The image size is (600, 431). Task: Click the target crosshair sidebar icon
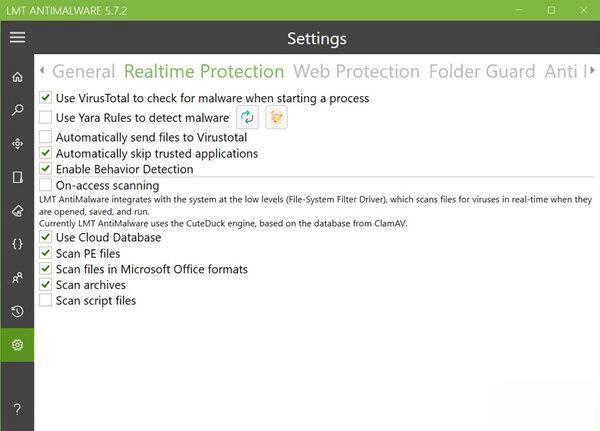coord(17,144)
